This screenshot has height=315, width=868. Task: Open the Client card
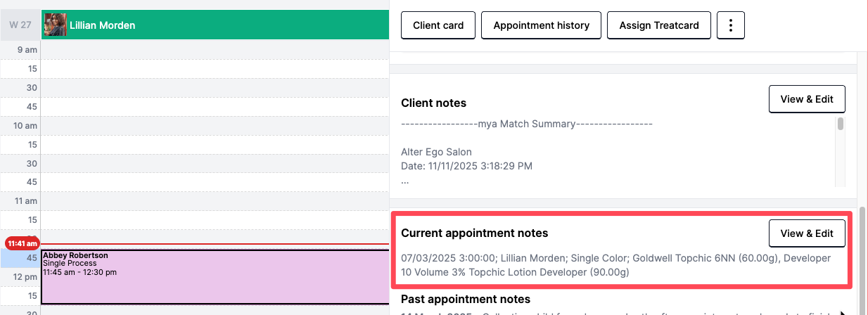point(438,25)
